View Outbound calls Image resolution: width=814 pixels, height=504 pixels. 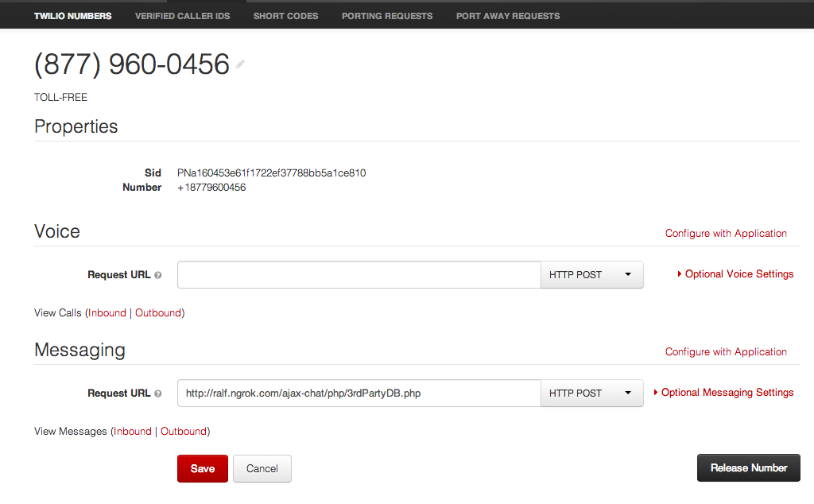click(158, 313)
